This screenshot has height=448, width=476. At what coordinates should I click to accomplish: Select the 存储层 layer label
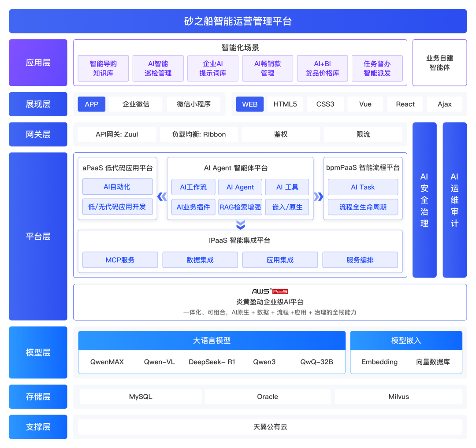point(38,397)
